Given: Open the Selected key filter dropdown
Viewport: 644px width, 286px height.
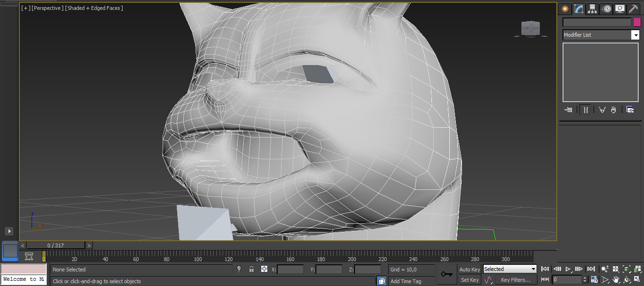Looking at the screenshot, I should (x=510, y=269).
